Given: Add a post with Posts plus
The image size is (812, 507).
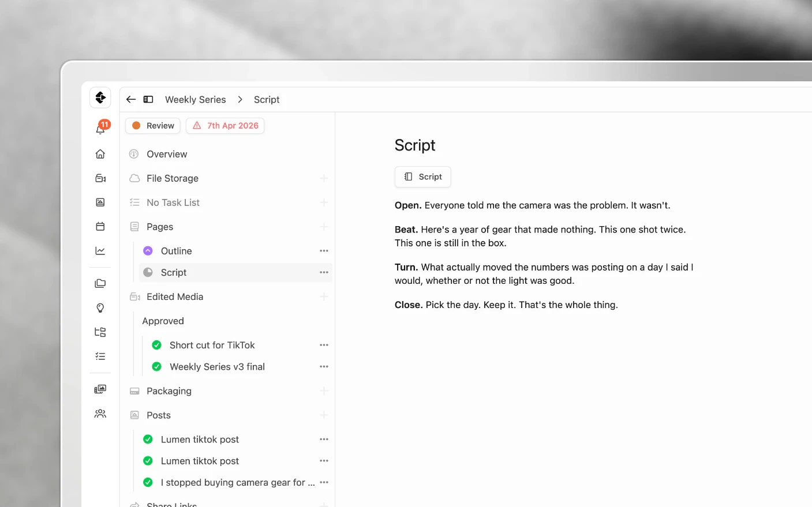Looking at the screenshot, I should tap(324, 415).
